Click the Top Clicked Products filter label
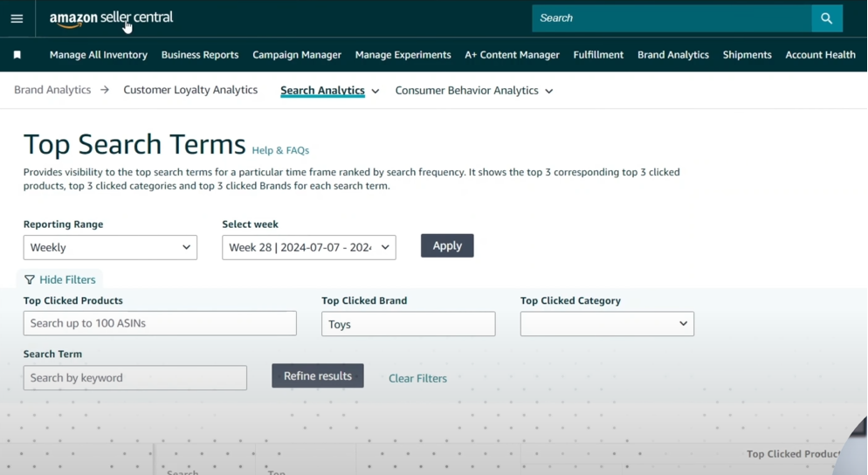 (x=73, y=300)
